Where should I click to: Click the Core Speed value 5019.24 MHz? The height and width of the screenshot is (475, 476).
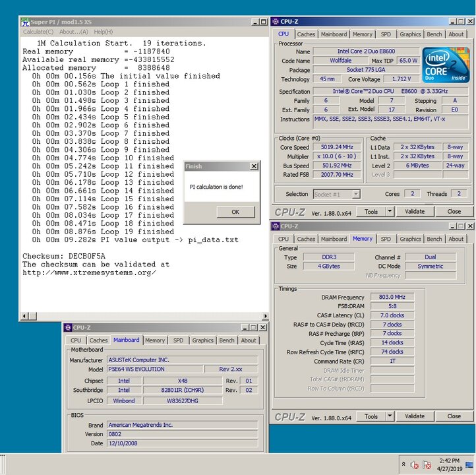tap(337, 147)
